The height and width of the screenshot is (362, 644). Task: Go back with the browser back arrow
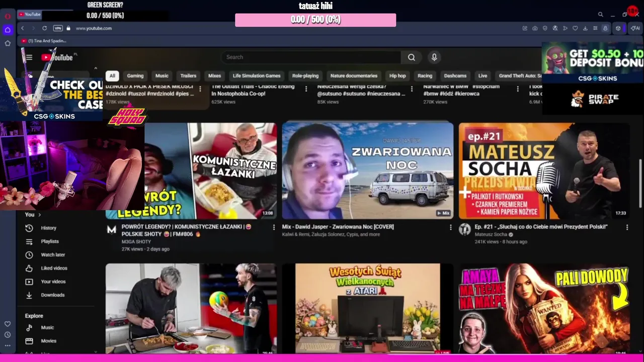[22, 28]
